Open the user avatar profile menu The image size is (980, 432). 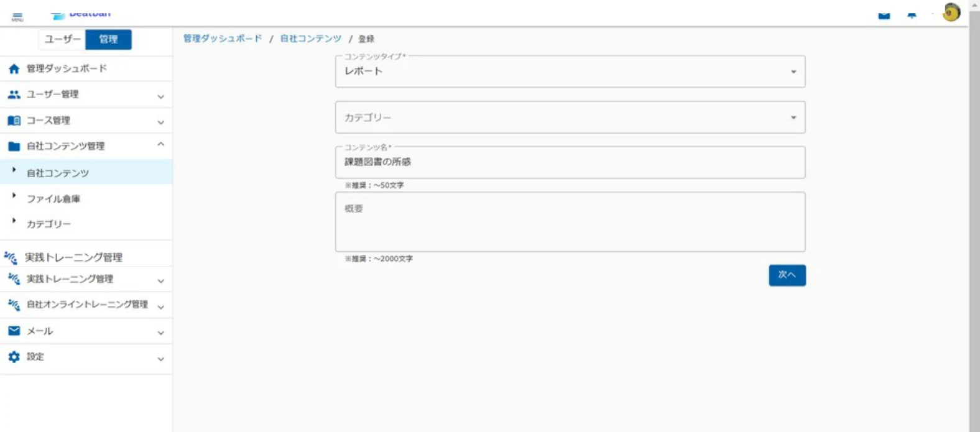point(951,12)
